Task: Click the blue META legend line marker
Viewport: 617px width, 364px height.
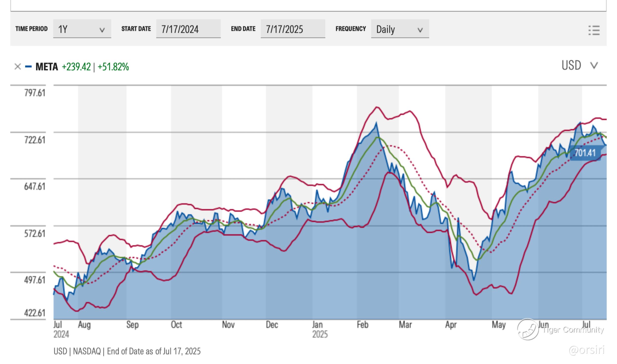Action: tap(28, 67)
